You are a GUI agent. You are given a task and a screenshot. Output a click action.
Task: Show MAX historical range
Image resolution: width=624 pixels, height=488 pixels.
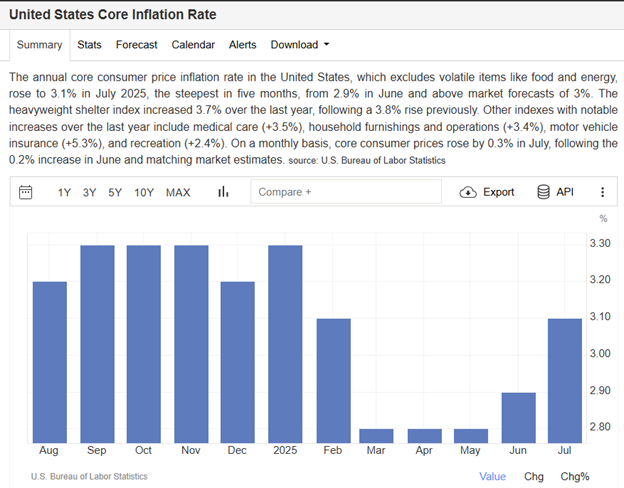(178, 192)
